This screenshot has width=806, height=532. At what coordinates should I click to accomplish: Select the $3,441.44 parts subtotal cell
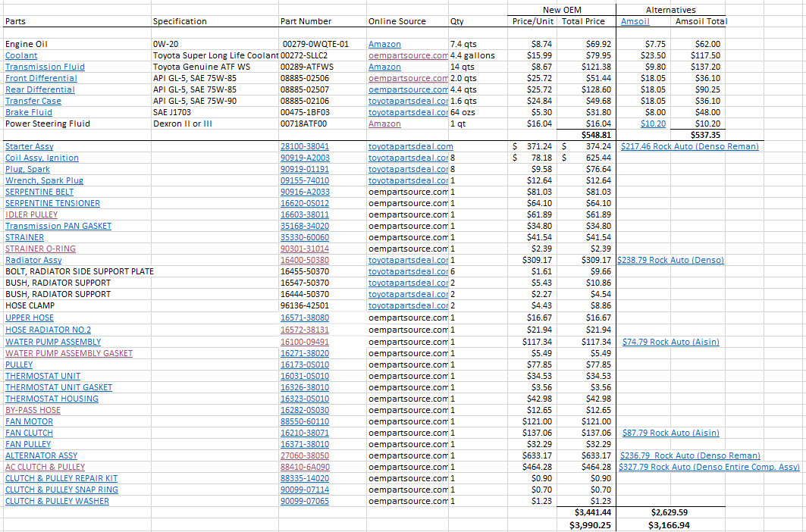pyautogui.click(x=586, y=512)
